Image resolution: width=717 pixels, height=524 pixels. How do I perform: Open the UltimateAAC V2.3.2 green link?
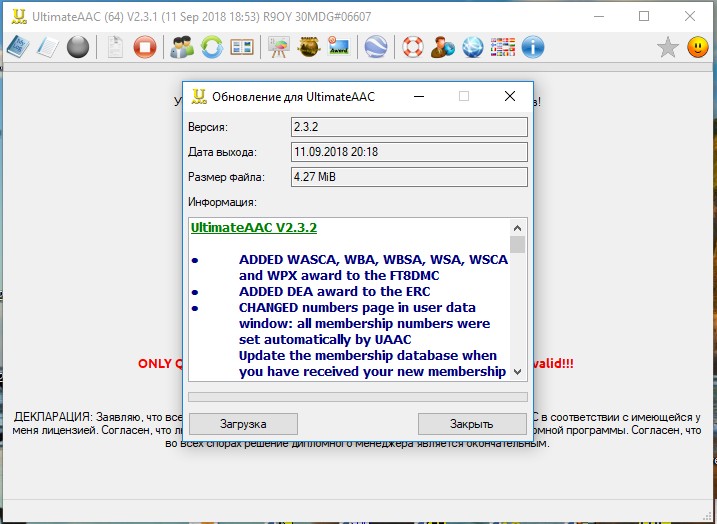(x=253, y=228)
